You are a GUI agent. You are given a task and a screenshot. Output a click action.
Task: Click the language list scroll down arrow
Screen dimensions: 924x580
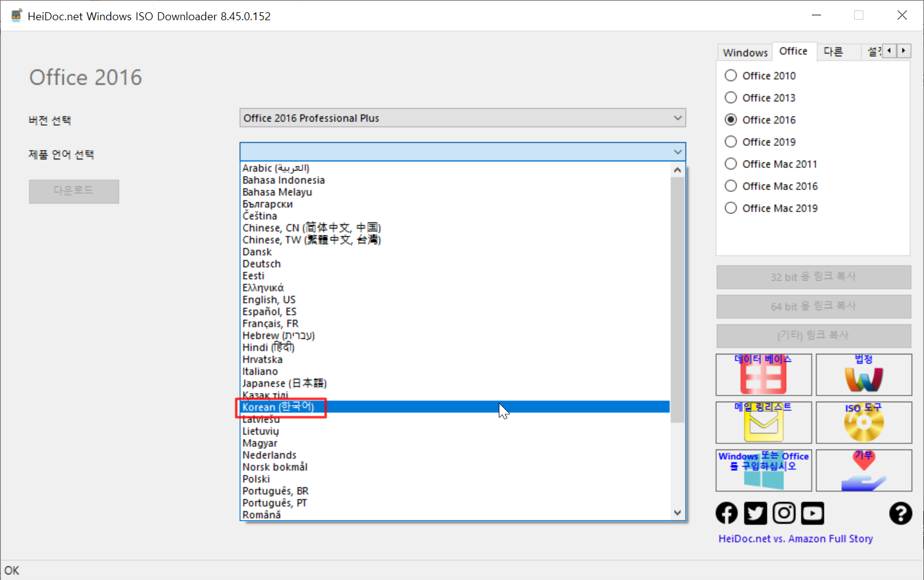tap(677, 513)
